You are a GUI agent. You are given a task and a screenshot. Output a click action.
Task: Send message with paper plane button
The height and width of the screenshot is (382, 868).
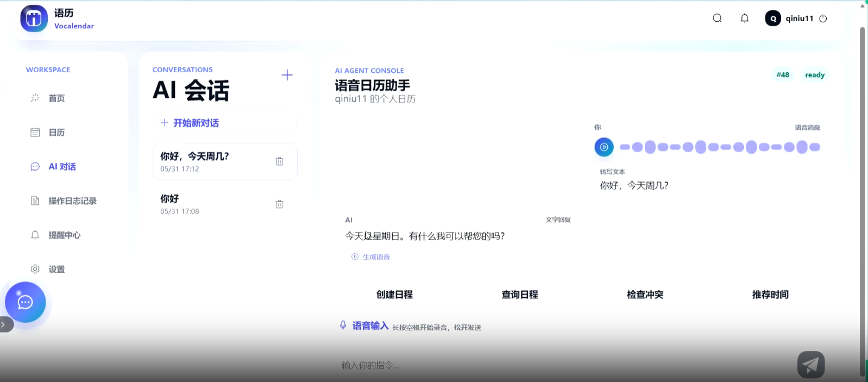click(811, 365)
